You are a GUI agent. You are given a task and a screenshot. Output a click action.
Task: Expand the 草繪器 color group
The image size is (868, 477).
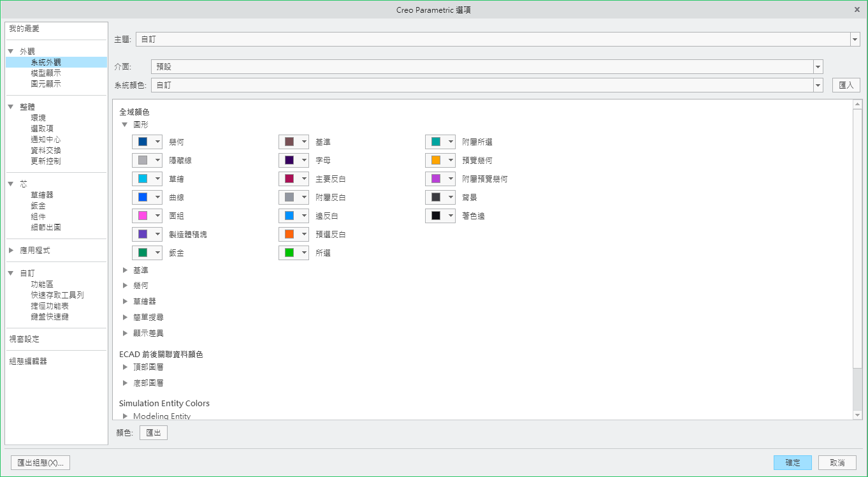126,302
